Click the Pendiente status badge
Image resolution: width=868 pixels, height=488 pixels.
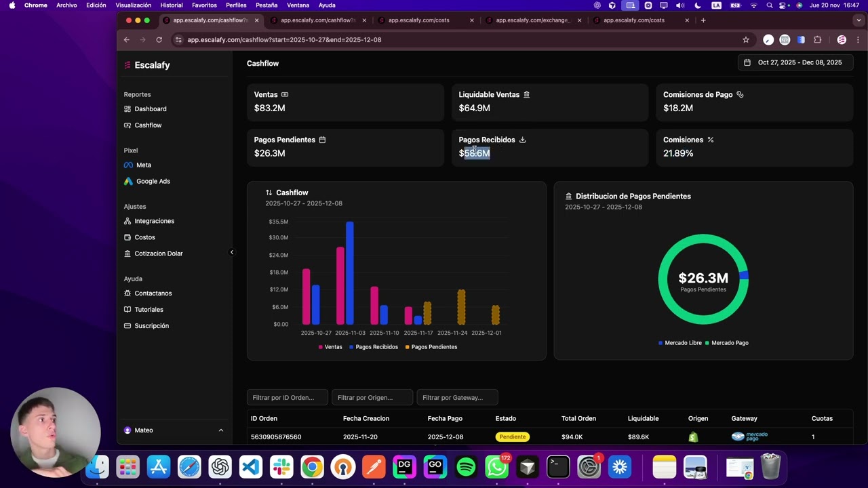[x=513, y=437]
